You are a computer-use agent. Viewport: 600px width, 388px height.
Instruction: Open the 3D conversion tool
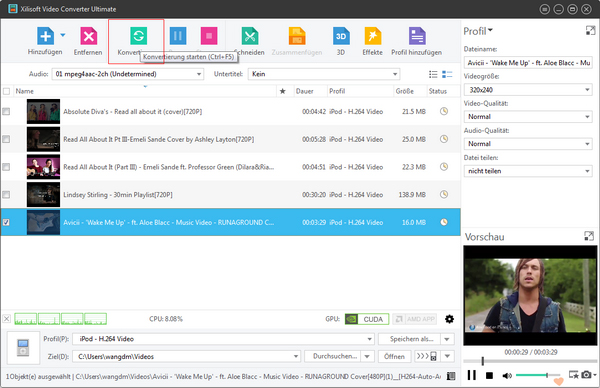click(341, 36)
